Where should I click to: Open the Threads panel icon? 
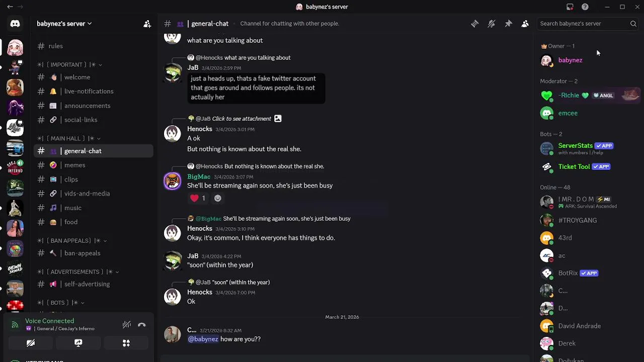474,24
